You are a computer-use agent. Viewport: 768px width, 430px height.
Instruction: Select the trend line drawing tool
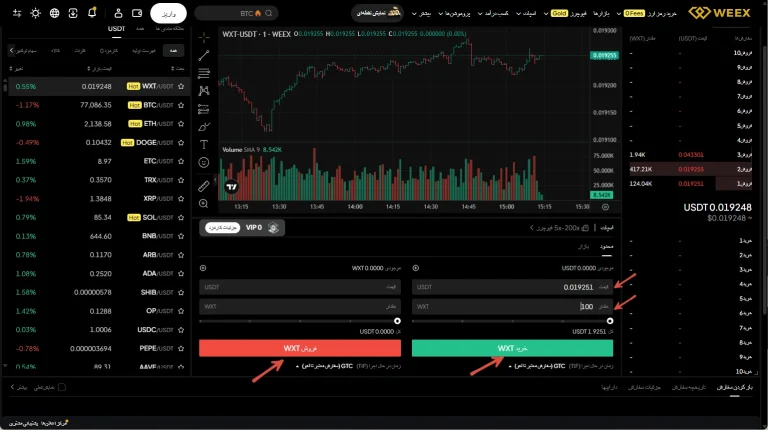204,55
